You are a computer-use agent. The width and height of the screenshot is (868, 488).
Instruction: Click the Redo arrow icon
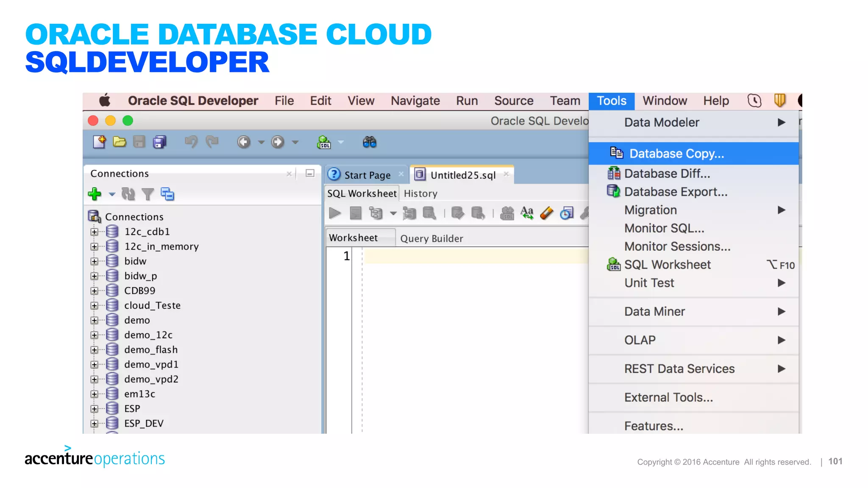(212, 142)
